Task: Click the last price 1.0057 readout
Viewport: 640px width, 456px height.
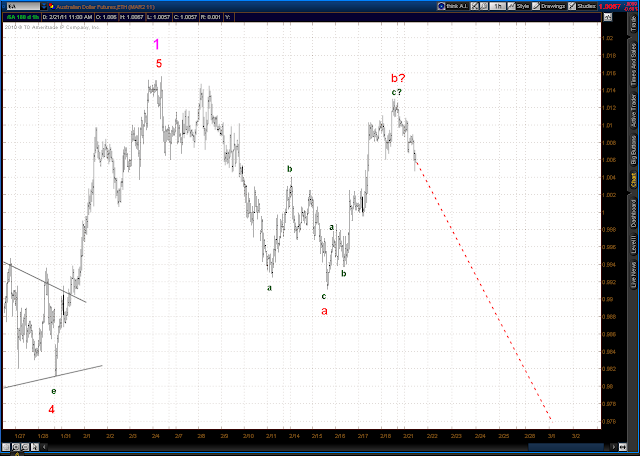Action: click(610, 7)
